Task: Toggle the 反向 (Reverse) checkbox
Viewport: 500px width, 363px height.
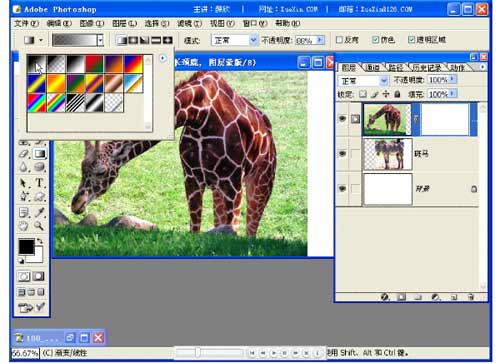Action: coord(339,40)
